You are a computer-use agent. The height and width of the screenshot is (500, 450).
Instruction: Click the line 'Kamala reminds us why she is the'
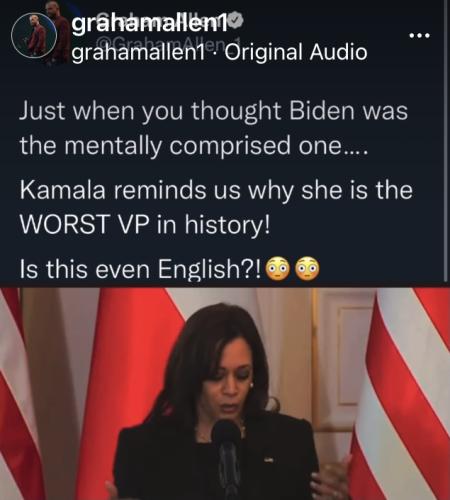[216, 191]
